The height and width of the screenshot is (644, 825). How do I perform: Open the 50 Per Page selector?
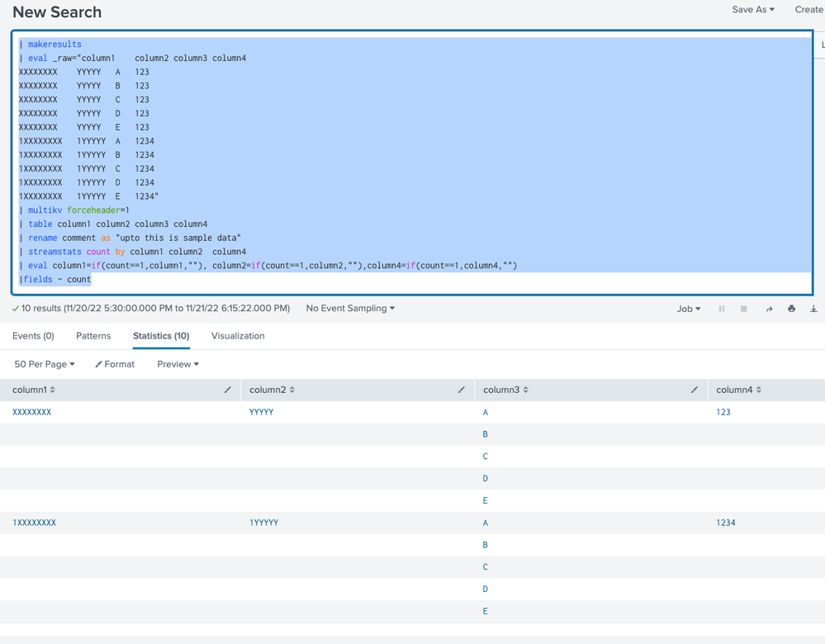point(45,364)
